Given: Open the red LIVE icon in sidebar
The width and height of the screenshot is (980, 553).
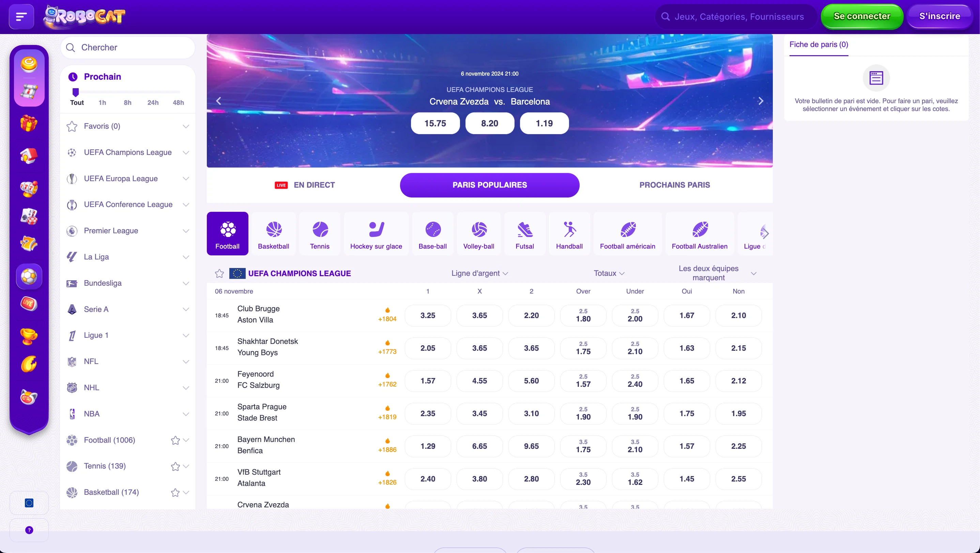Looking at the screenshot, I should point(29,303).
